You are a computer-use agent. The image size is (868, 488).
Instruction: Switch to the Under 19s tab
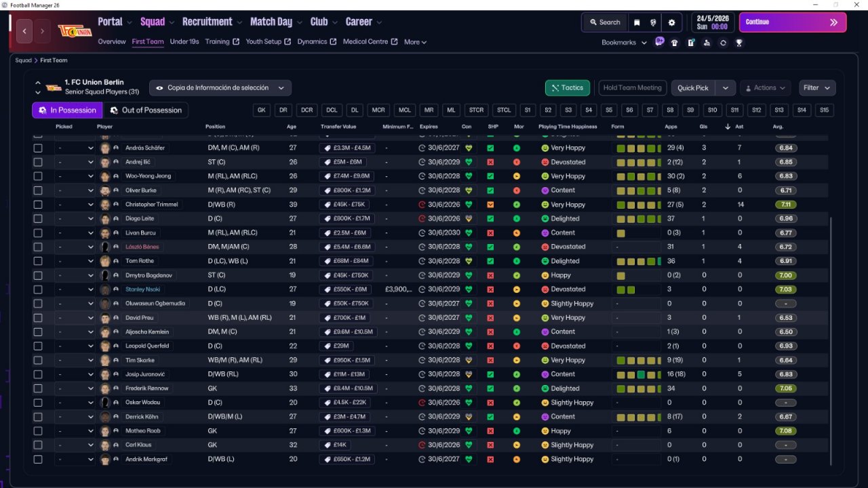[x=184, y=42]
